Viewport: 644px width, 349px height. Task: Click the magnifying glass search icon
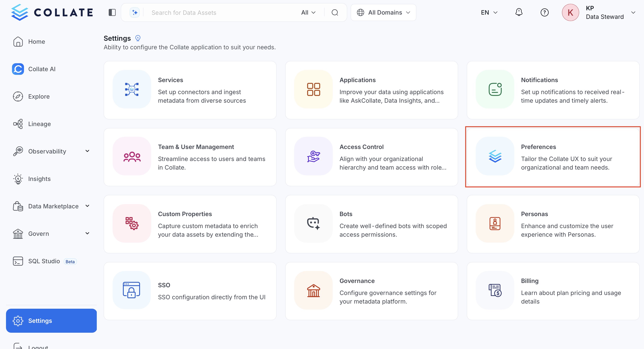[x=335, y=12]
